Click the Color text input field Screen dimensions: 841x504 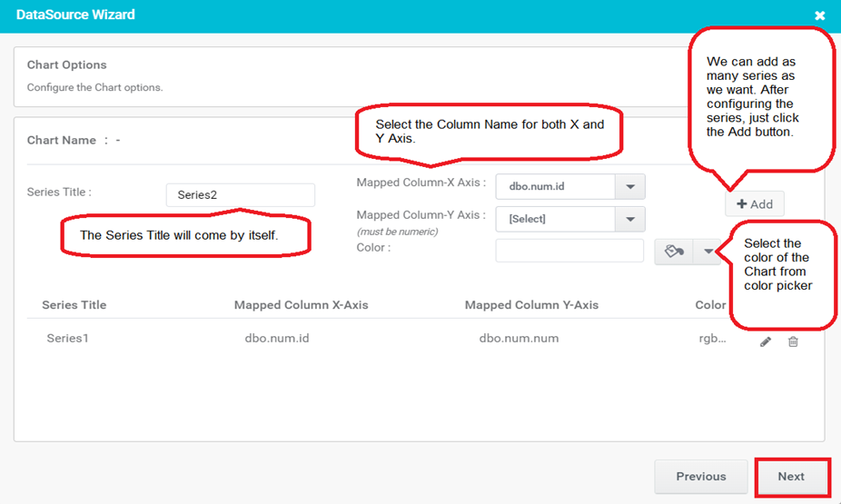click(569, 251)
